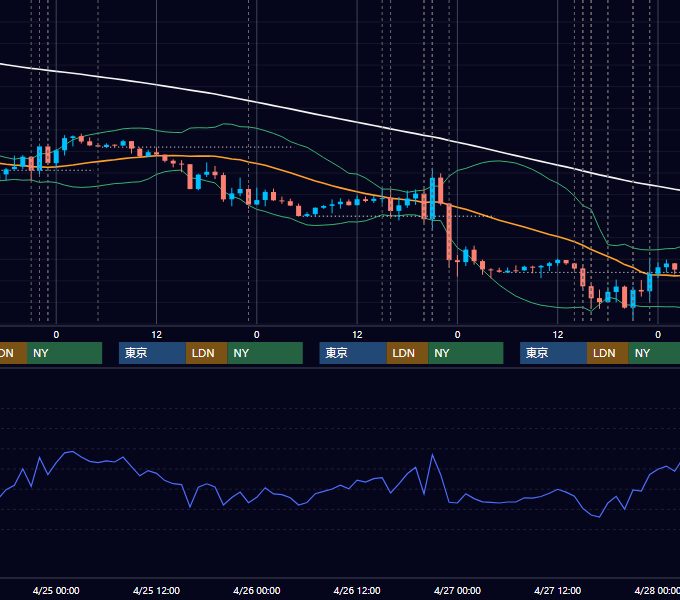Click hour label 0 above 4/27 00:00
The width and height of the screenshot is (680, 600).
click(x=457, y=335)
